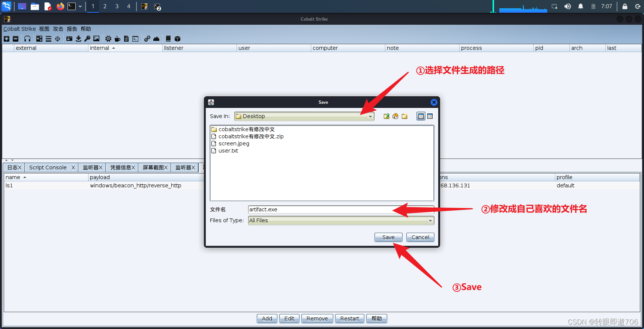Click the bottom 帮助 button beside Restart
The image size is (644, 329).
tap(377, 319)
